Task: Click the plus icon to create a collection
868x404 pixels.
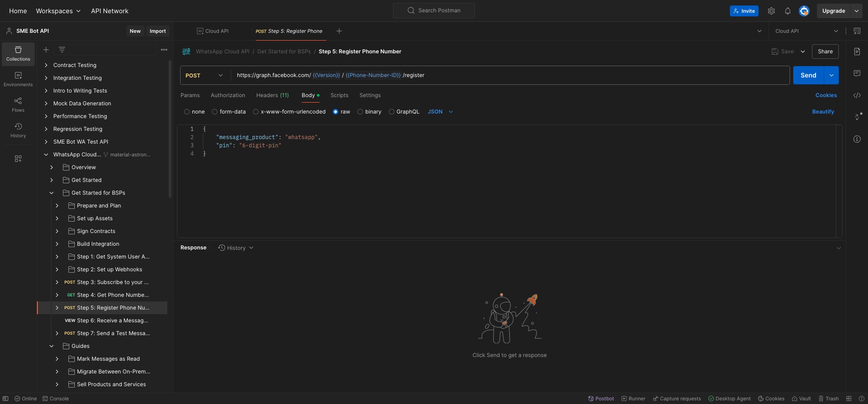Action: coord(46,50)
